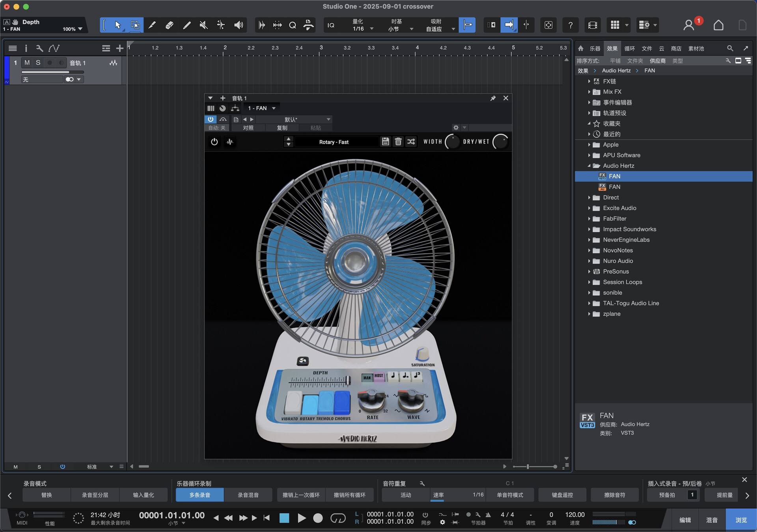Click 撤销上一次循环 button

(301, 495)
